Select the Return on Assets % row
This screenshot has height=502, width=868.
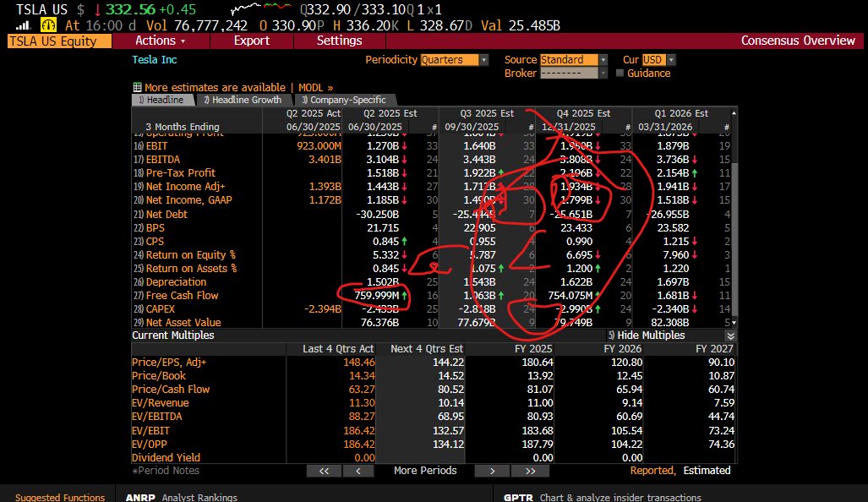[x=191, y=269]
